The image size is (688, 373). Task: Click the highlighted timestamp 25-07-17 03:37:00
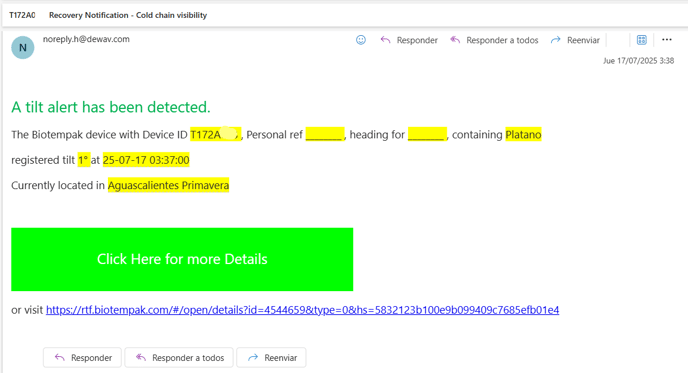[x=146, y=160]
